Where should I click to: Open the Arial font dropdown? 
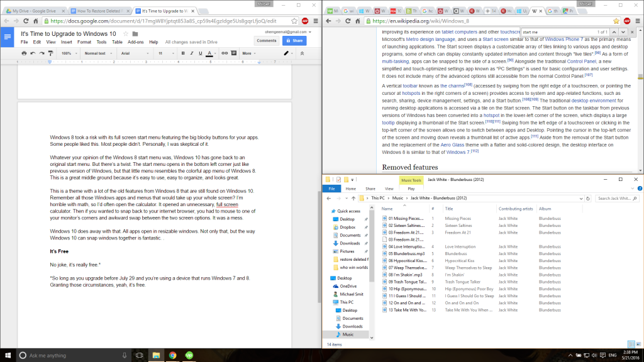(x=135, y=53)
